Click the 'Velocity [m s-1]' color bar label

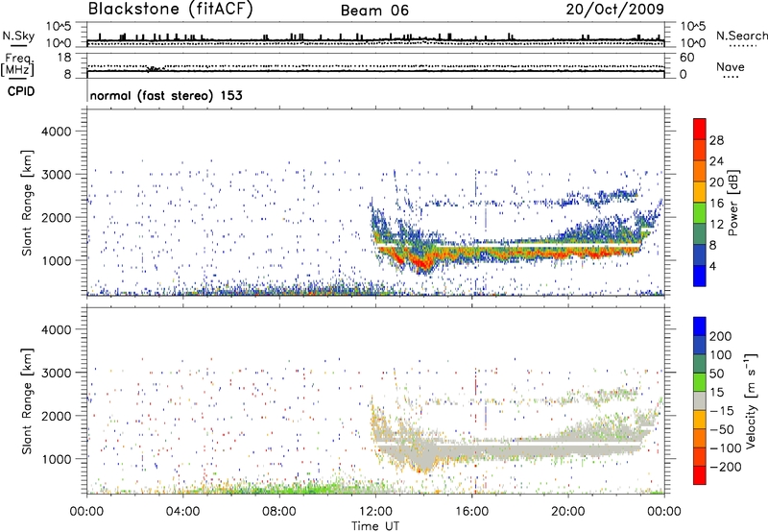point(751,400)
